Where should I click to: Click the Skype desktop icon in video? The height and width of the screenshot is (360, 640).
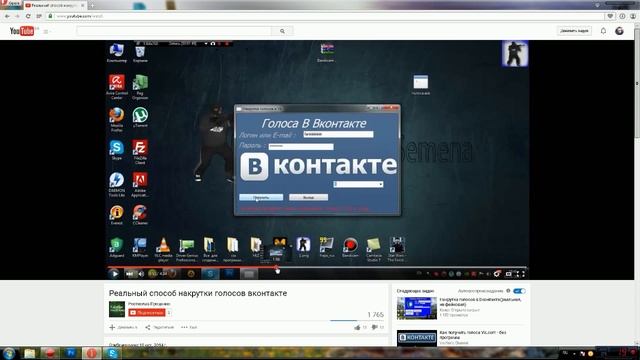tap(116, 150)
